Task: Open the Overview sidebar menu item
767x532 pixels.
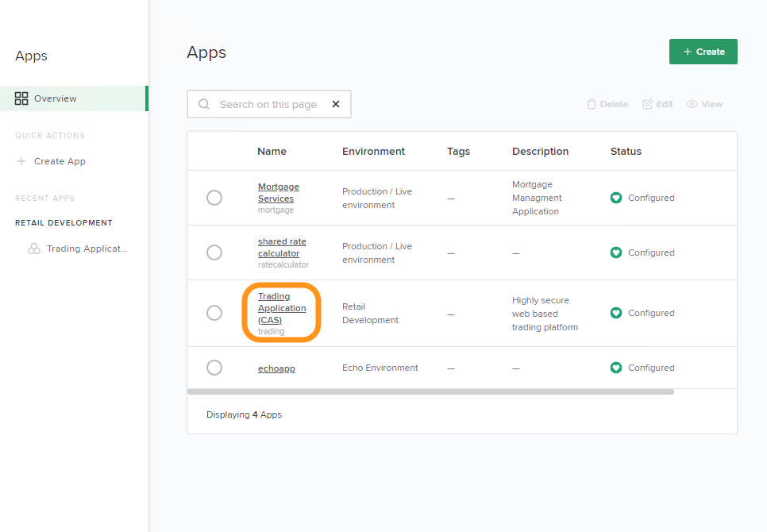Action: point(74,98)
